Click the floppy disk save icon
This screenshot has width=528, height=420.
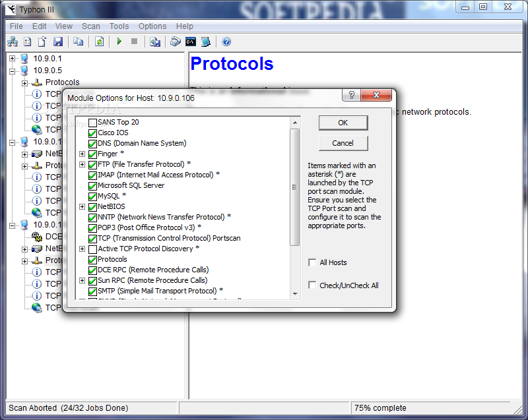pyautogui.click(x=58, y=42)
